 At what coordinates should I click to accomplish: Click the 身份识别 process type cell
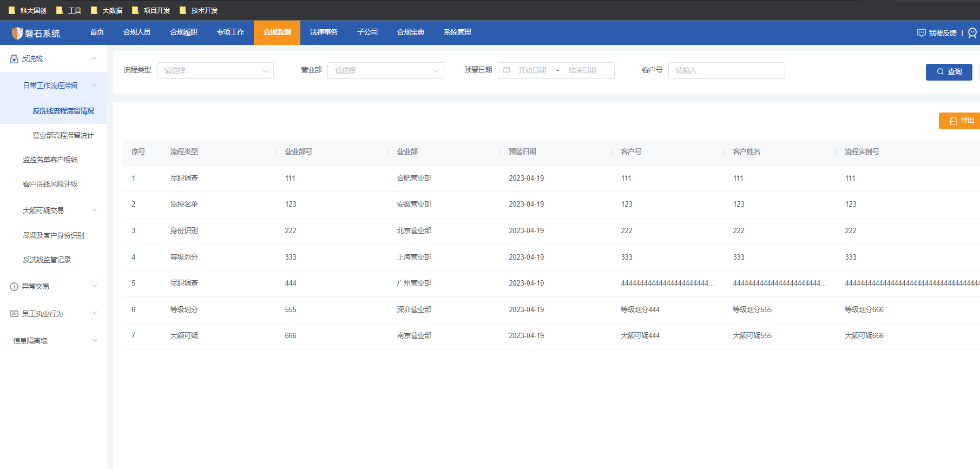(184, 231)
